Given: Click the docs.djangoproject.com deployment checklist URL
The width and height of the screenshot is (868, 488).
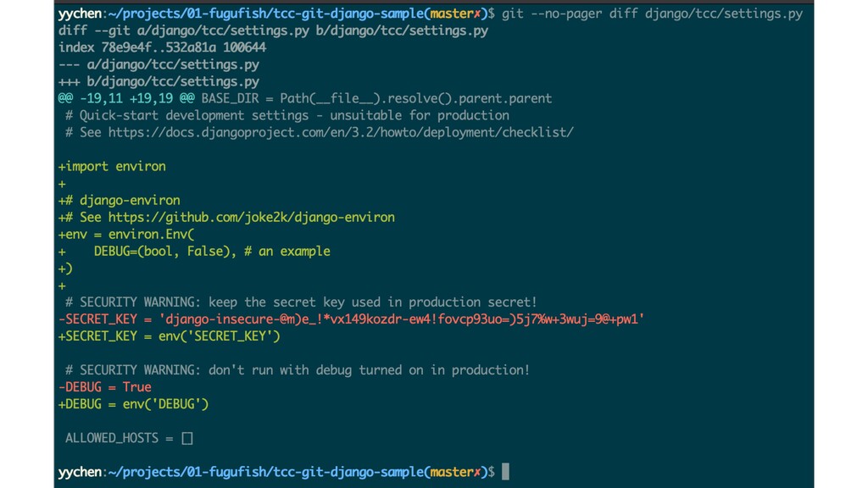Looking at the screenshot, I should tap(341, 132).
